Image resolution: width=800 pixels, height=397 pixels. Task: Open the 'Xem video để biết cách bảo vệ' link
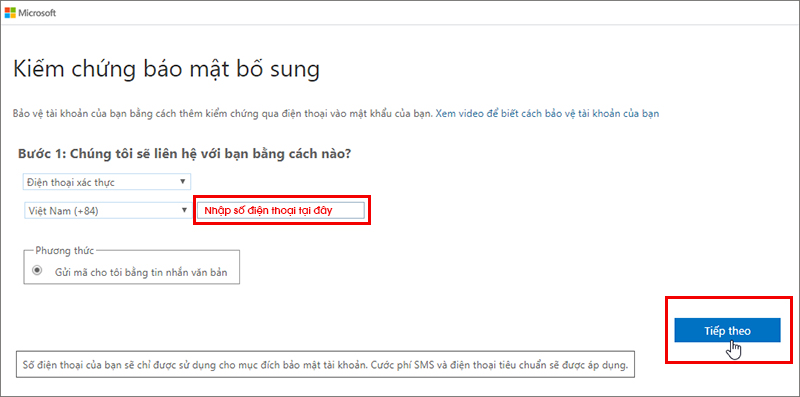pos(547,113)
